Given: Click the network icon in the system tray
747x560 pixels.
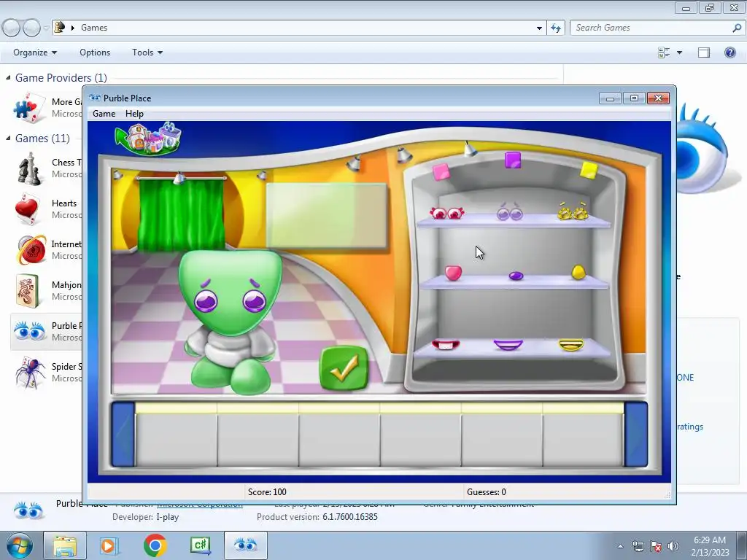Looking at the screenshot, I should [638, 546].
